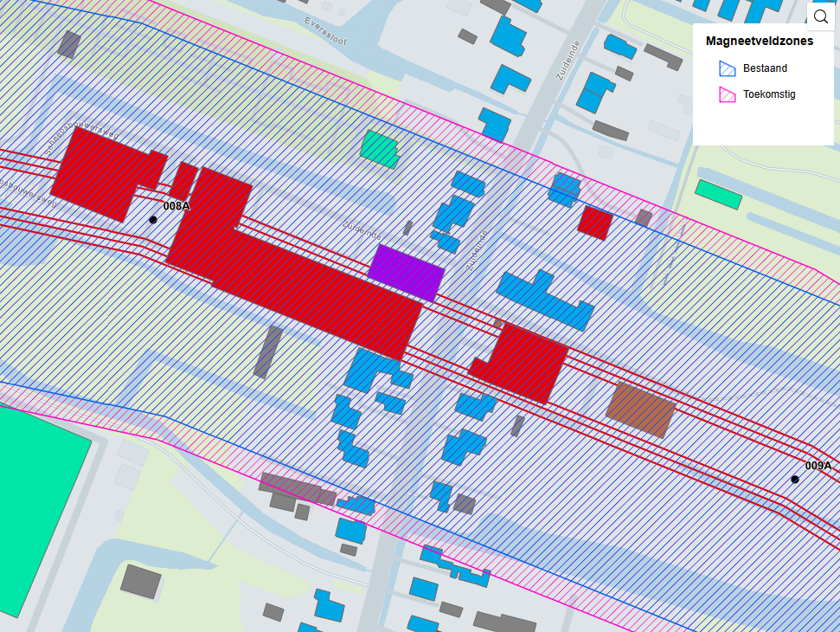Select the red building left of marker 008A

[97, 173]
